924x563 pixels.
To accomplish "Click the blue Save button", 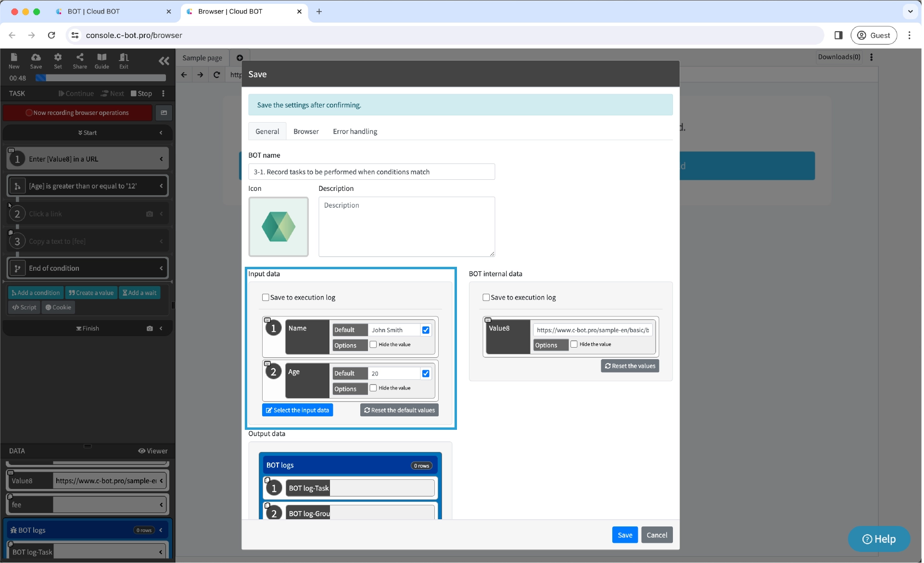I will coord(624,535).
